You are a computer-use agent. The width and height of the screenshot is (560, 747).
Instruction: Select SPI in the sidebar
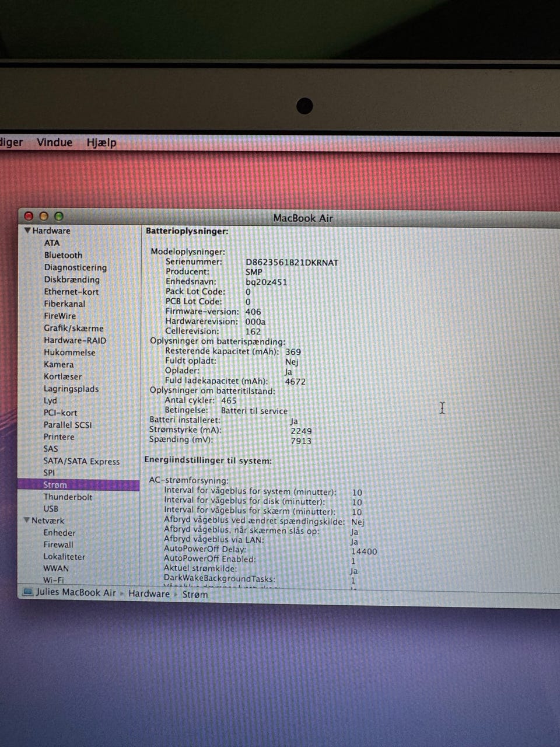49,473
